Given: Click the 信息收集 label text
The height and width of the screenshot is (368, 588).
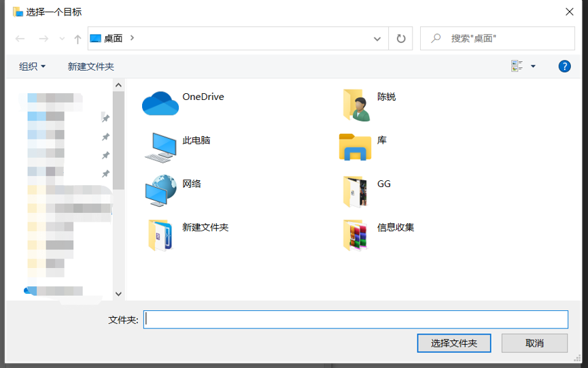Looking at the screenshot, I should click(x=395, y=227).
